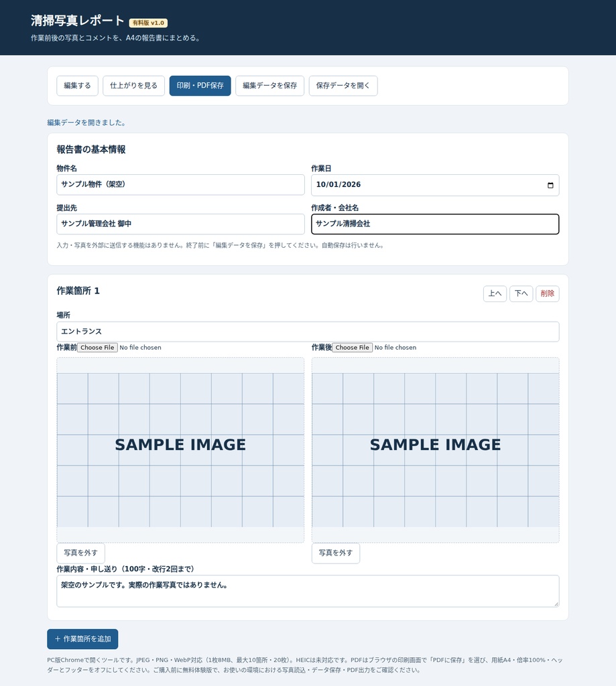Remove the 作業後 photo with 写真を外す
Viewport: 616px width, 686px height.
pos(336,553)
